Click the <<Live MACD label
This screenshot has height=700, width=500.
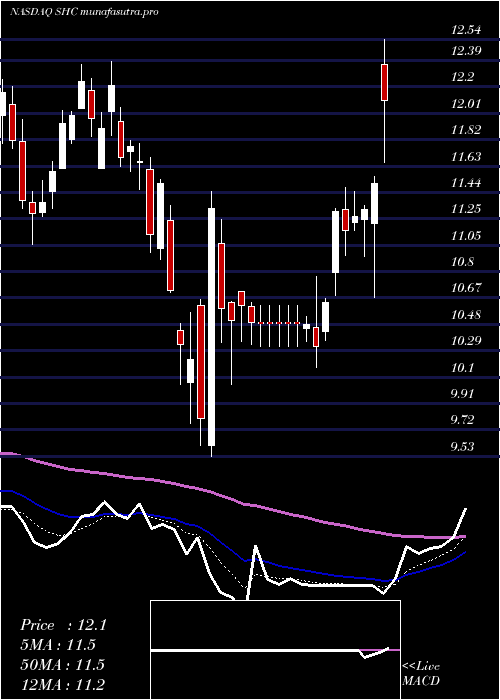(x=421, y=674)
